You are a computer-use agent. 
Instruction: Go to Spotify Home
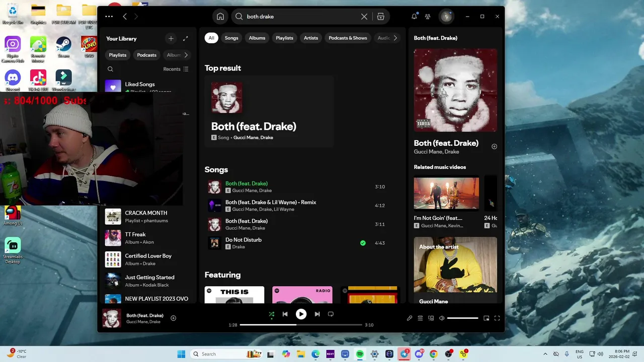pyautogui.click(x=220, y=17)
